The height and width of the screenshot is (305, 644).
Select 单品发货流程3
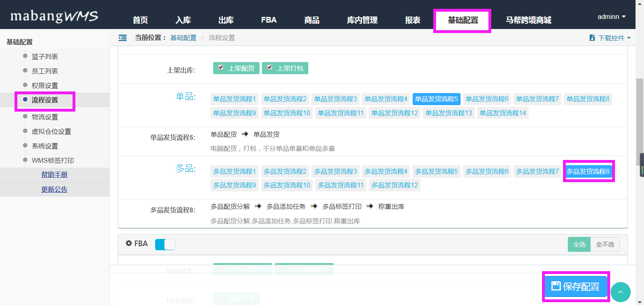point(335,99)
